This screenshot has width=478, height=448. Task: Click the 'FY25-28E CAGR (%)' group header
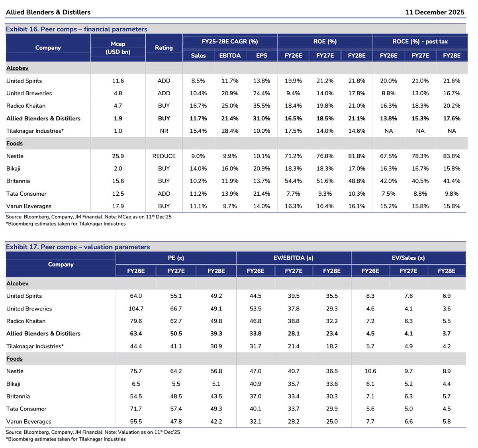[x=230, y=41]
